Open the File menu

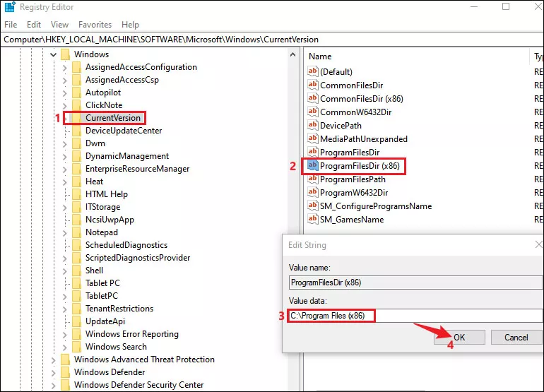click(x=11, y=25)
